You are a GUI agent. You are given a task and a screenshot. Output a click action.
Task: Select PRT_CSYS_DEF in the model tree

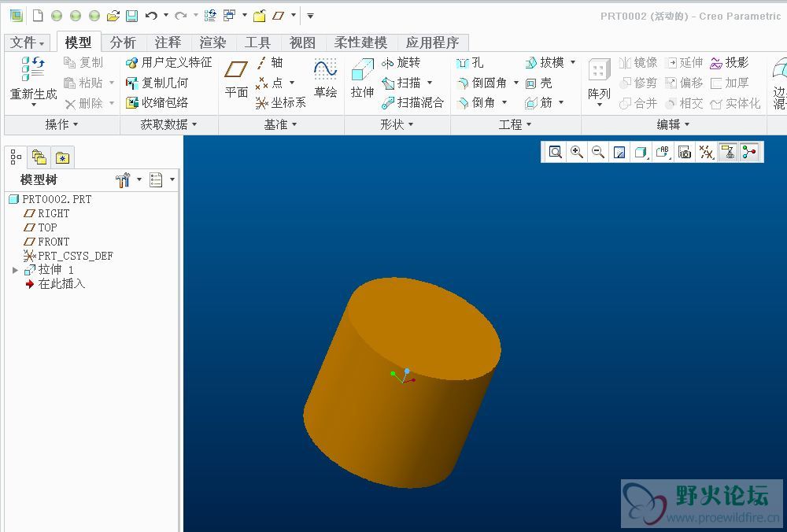tap(68, 256)
